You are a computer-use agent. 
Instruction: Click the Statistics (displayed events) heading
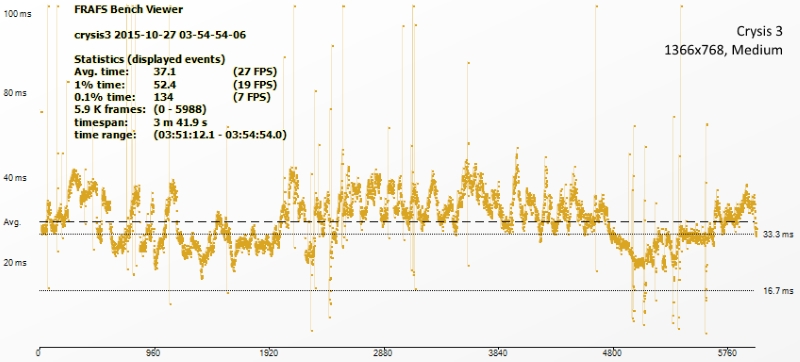(149, 59)
